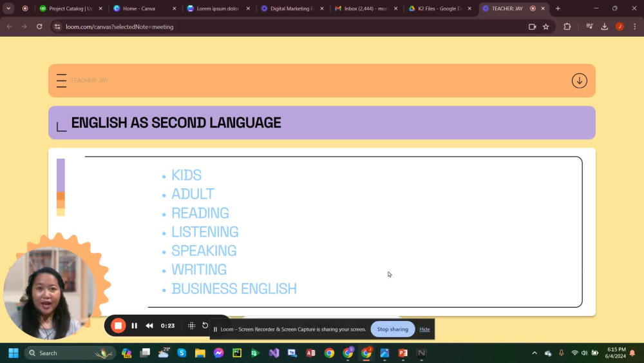Screen dimensions: 644x363
Task: Close the Home - Canva tab
Action: point(174,8)
